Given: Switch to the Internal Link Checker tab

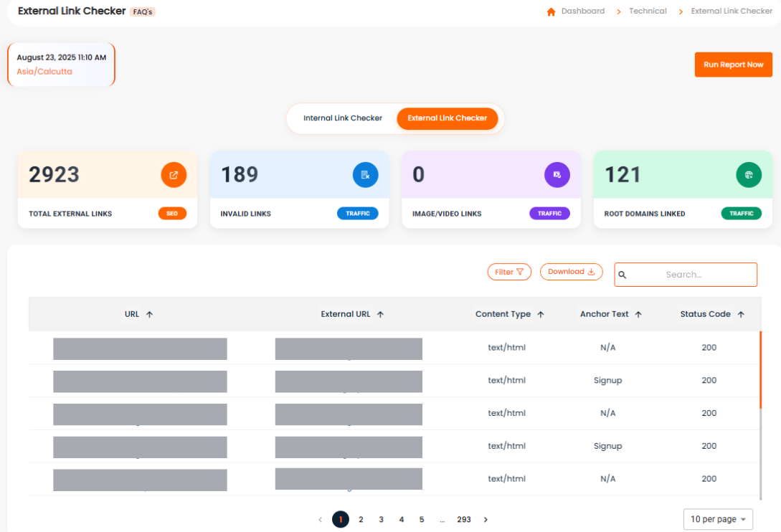Looking at the screenshot, I should [x=343, y=118].
